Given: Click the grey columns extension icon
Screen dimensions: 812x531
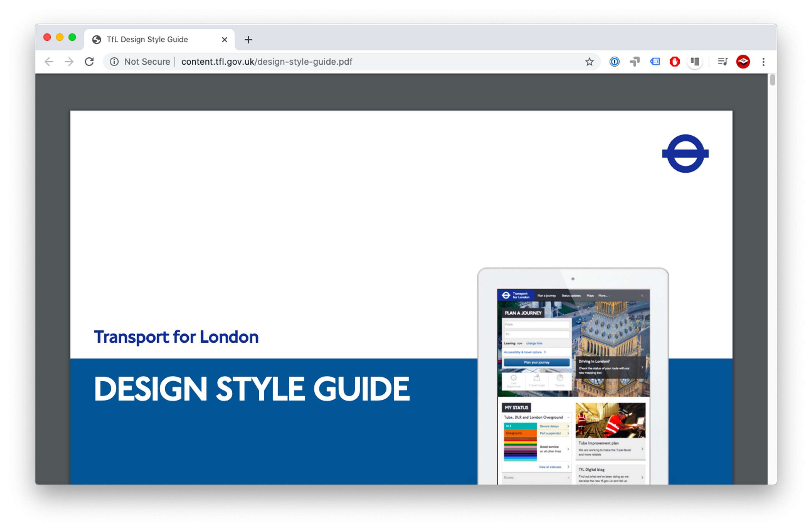Looking at the screenshot, I should [695, 62].
